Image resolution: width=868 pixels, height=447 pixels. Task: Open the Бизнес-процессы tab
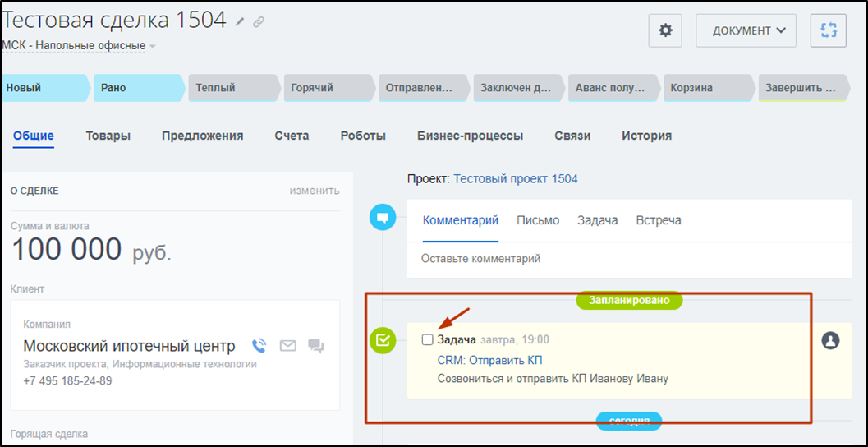[470, 136]
